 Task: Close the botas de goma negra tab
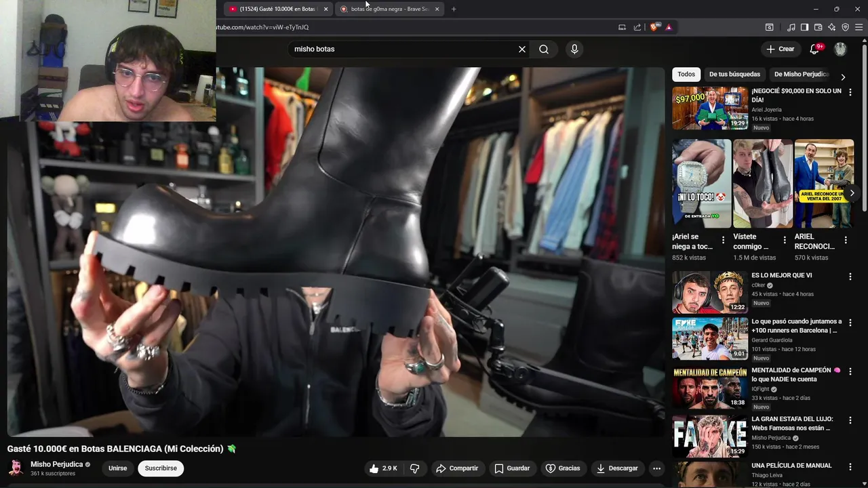437,9
